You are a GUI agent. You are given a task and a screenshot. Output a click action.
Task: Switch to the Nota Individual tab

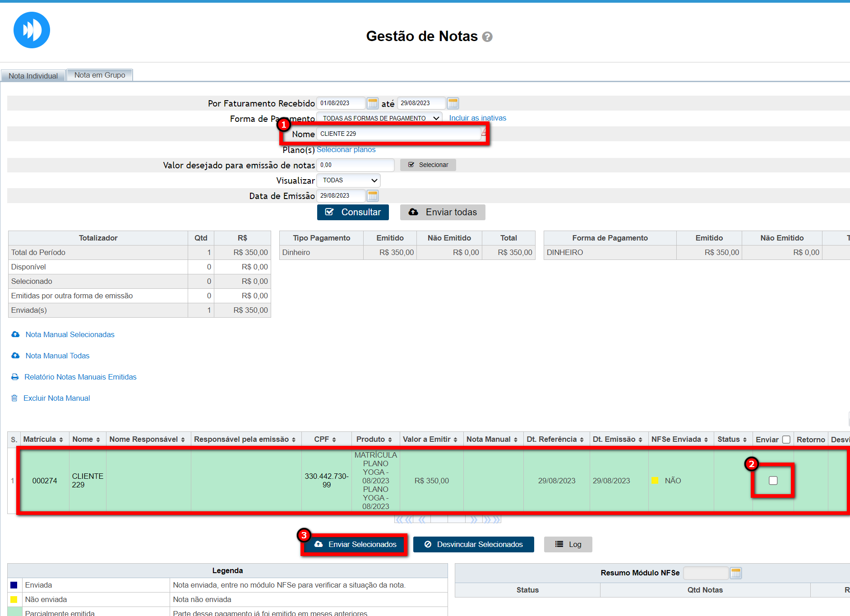33,76
